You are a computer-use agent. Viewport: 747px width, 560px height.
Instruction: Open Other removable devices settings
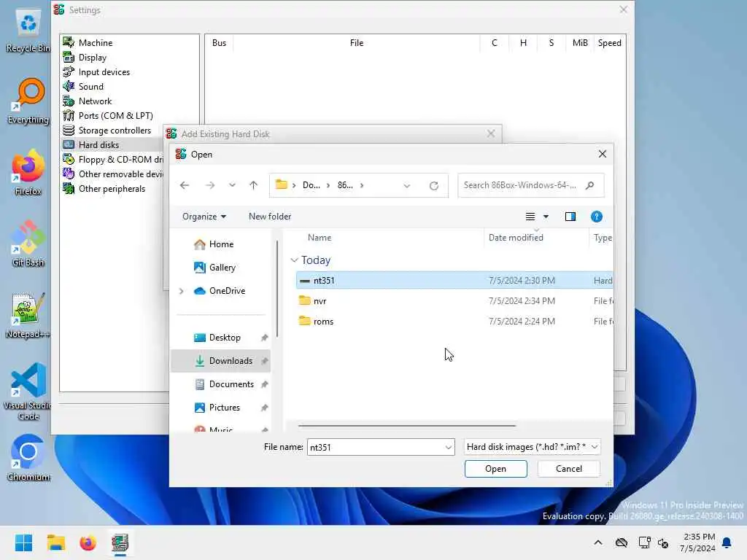[113, 174]
